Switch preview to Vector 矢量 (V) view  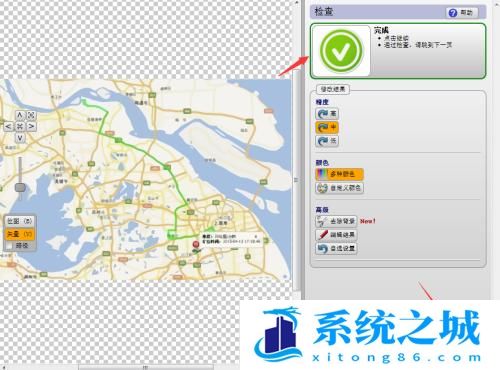pyautogui.click(x=20, y=234)
